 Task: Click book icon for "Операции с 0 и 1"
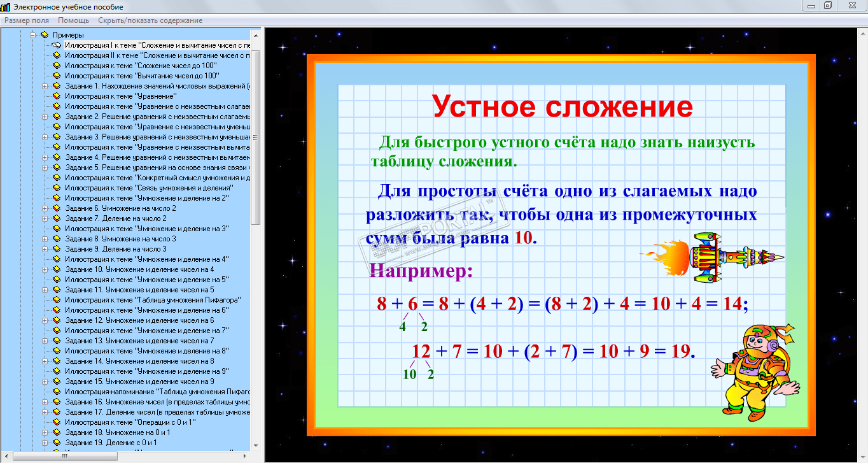click(x=56, y=422)
